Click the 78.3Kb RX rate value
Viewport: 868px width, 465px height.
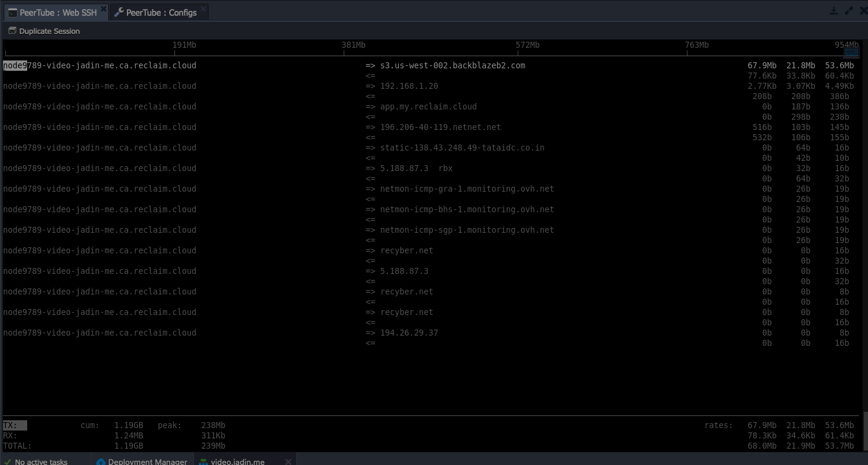click(762, 435)
